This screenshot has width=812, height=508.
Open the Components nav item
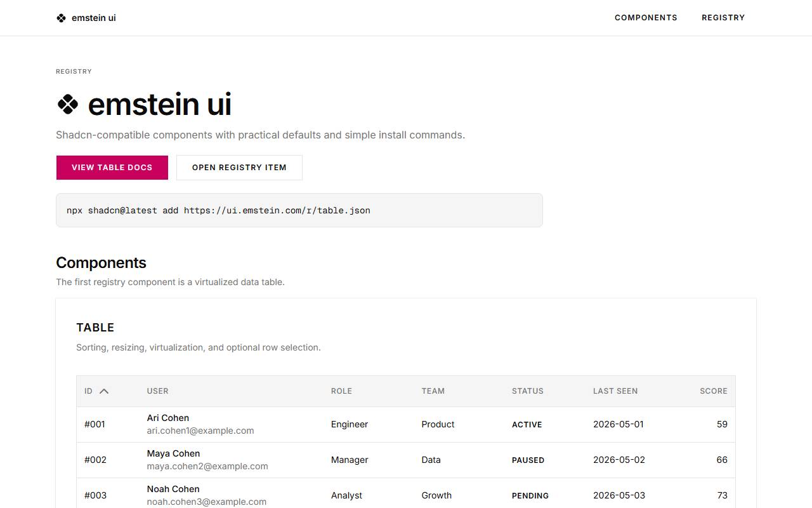tap(646, 18)
